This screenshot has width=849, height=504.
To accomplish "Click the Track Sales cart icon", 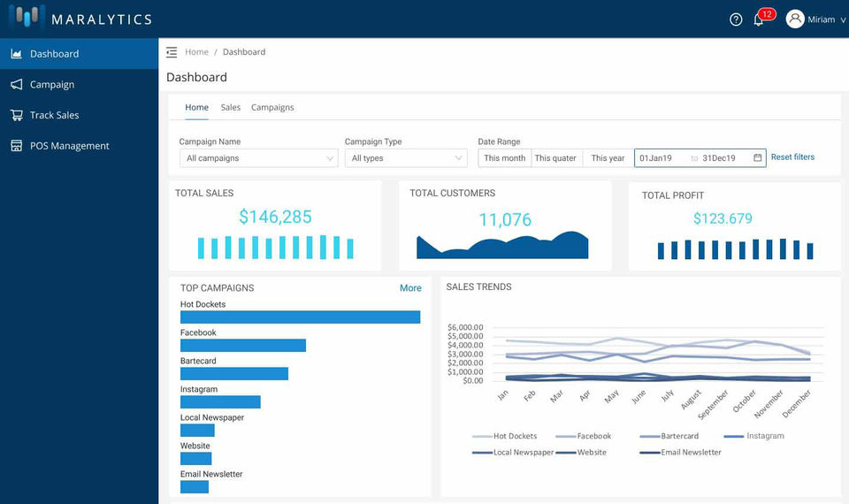I will [16, 115].
